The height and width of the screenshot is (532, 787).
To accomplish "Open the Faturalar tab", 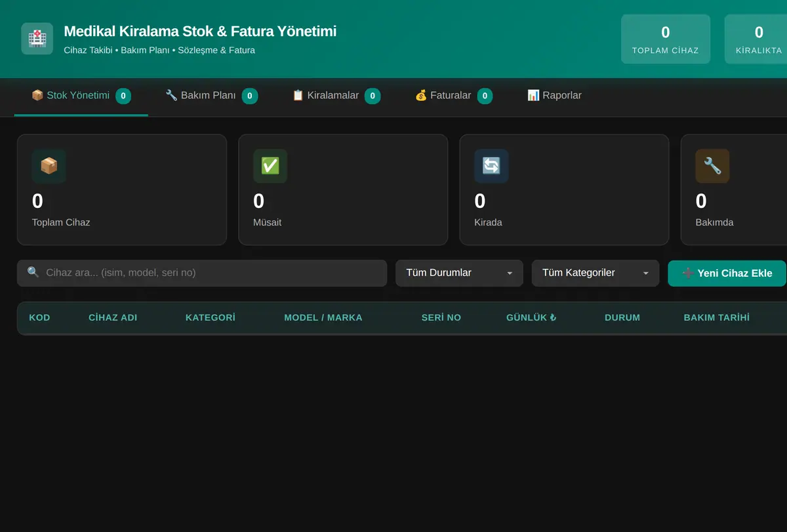I will pos(454,96).
